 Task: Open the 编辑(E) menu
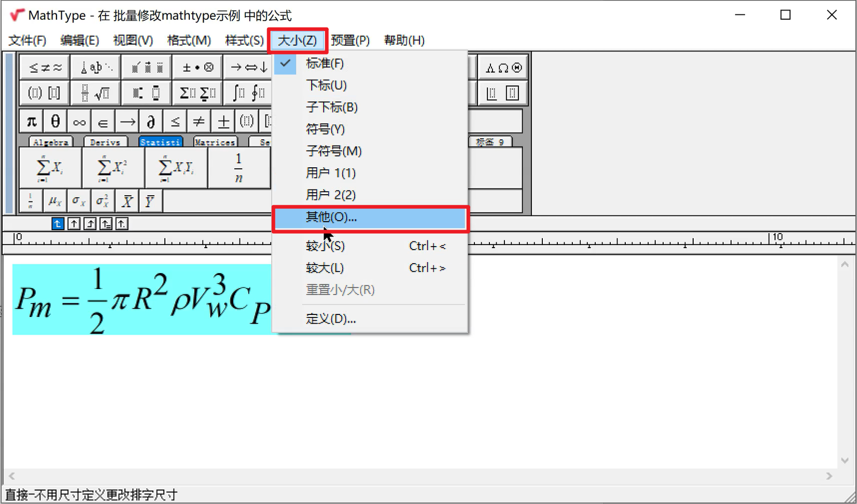79,40
